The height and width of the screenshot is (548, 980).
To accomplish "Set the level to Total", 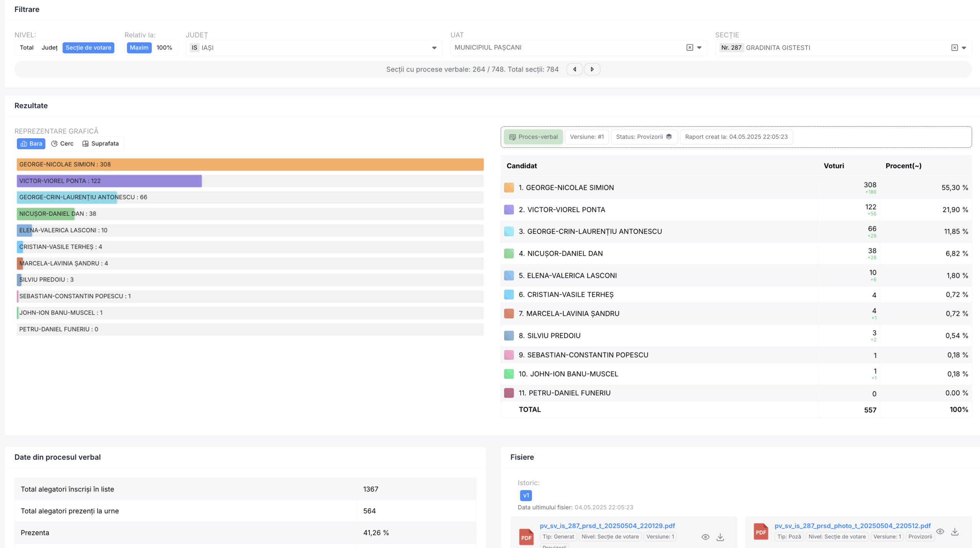I will [x=27, y=47].
